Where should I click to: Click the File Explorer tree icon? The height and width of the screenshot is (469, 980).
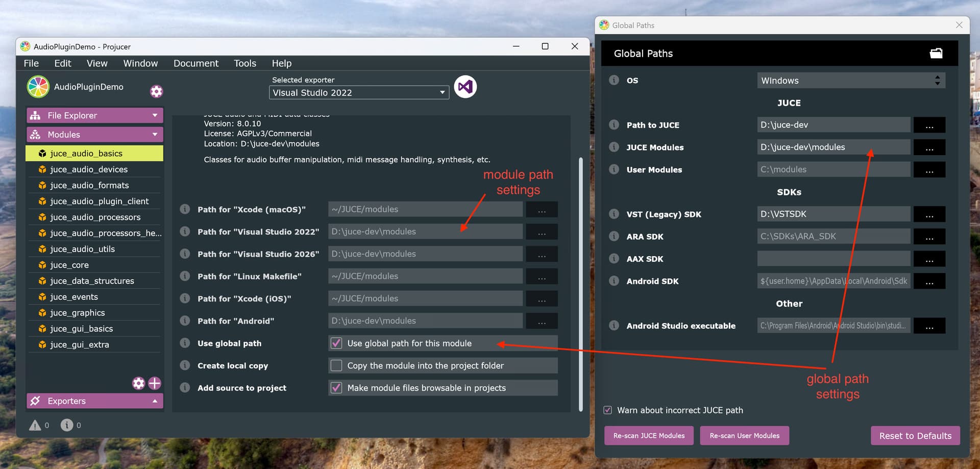37,115
